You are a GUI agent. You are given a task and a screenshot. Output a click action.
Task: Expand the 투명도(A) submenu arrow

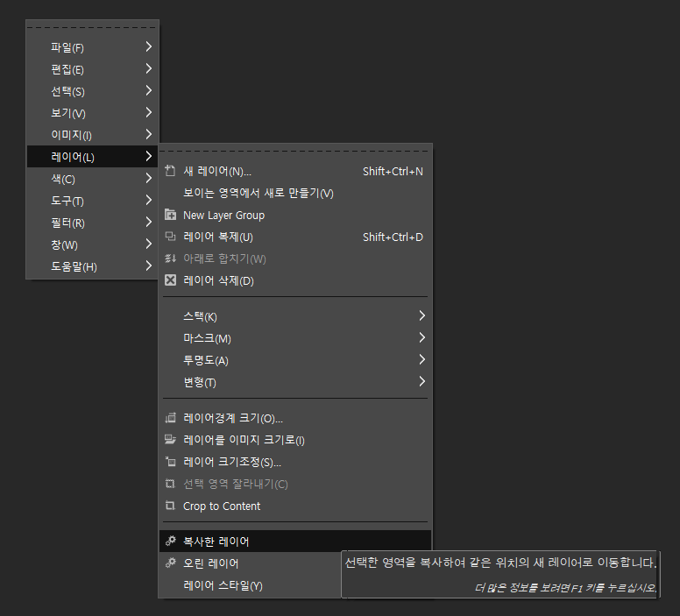(x=422, y=359)
